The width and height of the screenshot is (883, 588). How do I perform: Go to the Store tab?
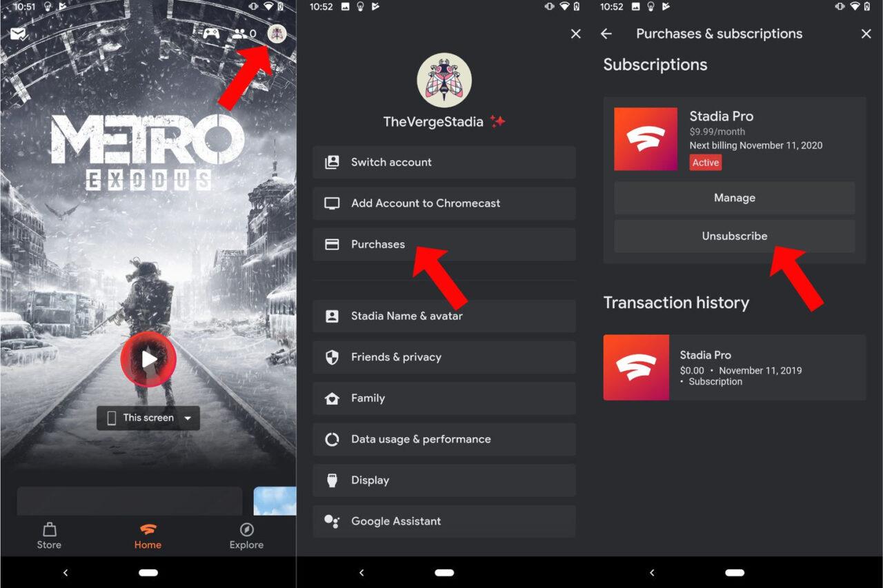[x=49, y=536]
